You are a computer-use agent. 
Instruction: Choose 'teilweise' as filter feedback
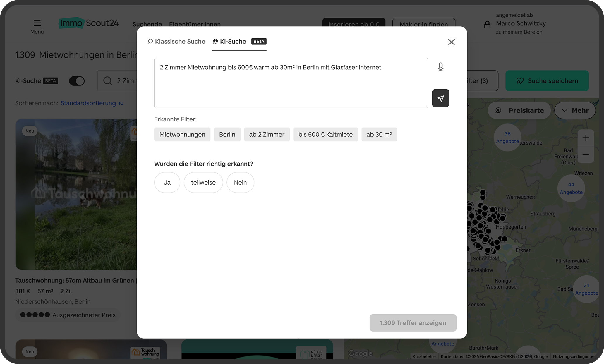(203, 182)
